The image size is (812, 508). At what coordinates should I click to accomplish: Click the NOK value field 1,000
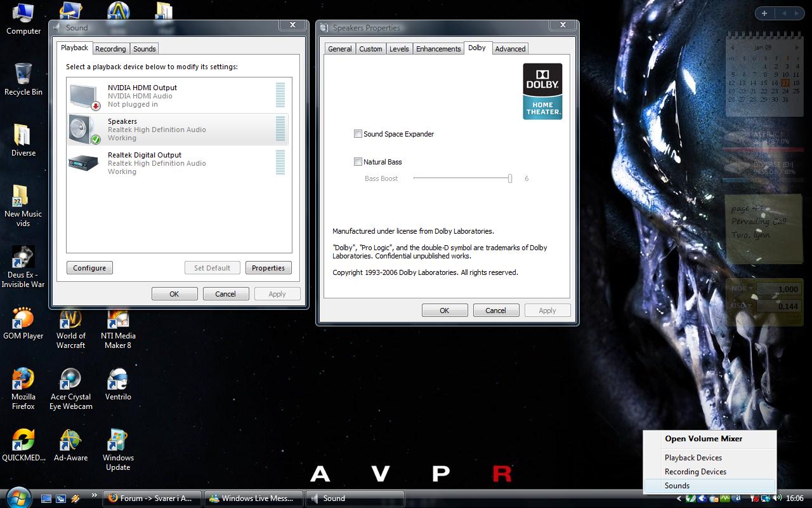(x=778, y=289)
